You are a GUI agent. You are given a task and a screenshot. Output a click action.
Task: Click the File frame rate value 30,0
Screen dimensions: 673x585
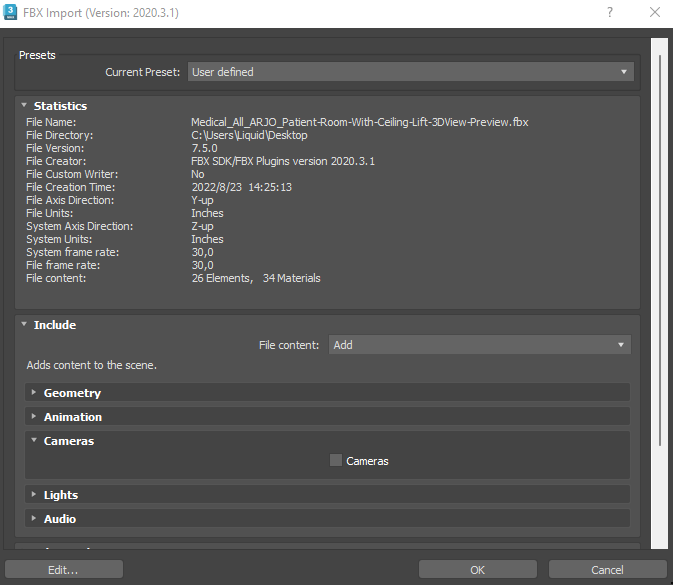(202, 265)
